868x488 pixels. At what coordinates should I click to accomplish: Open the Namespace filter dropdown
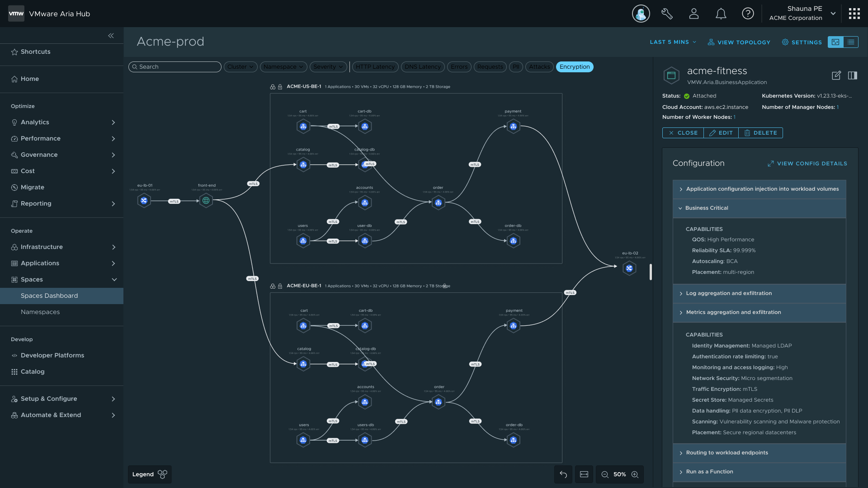(x=283, y=67)
